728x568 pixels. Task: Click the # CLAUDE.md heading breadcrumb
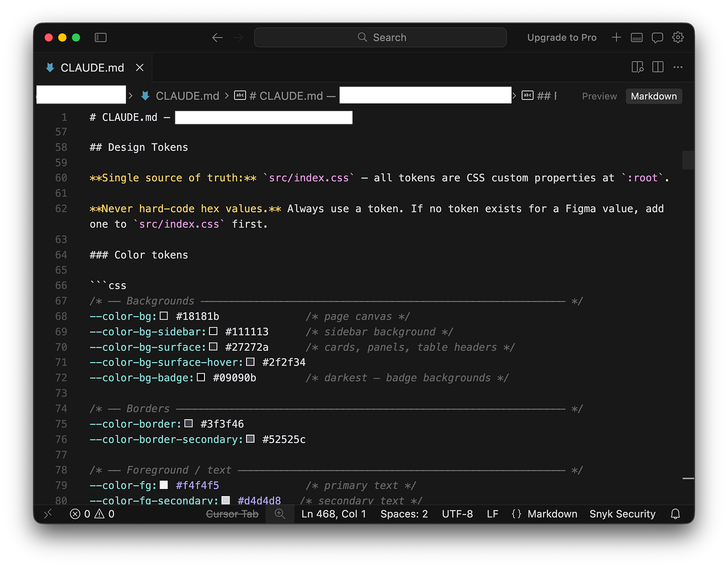[x=285, y=96]
